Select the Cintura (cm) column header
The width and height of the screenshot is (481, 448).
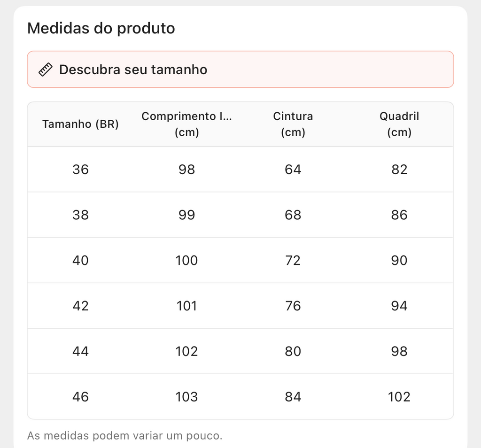[293, 124]
